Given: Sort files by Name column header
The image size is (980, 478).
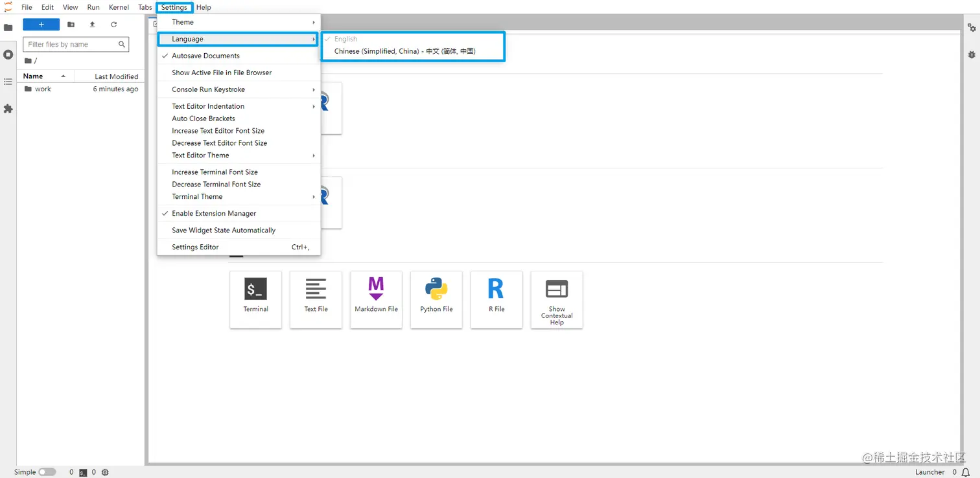Looking at the screenshot, I should click(x=45, y=76).
